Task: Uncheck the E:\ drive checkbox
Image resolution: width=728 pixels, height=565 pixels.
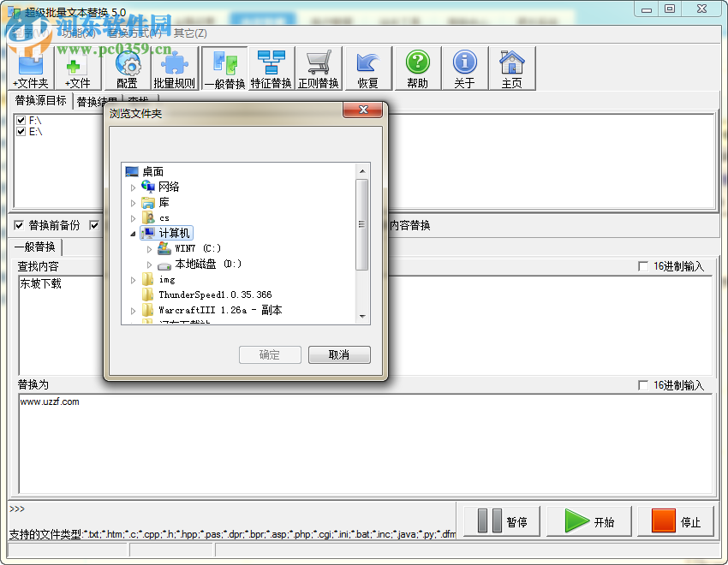Action: pyautogui.click(x=20, y=131)
